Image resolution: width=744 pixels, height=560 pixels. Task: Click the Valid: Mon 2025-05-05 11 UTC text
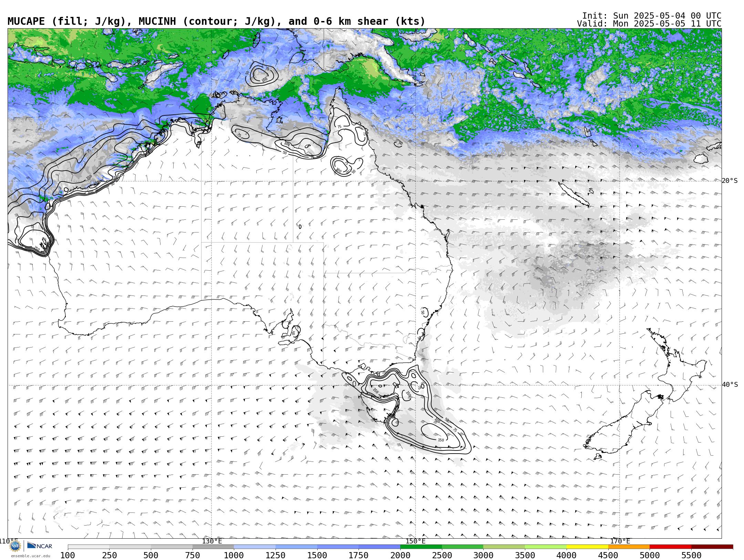[x=649, y=24]
